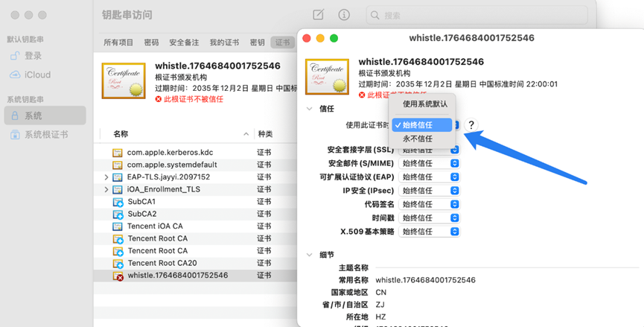
Task: Click the new item compose icon
Action: [x=319, y=15]
